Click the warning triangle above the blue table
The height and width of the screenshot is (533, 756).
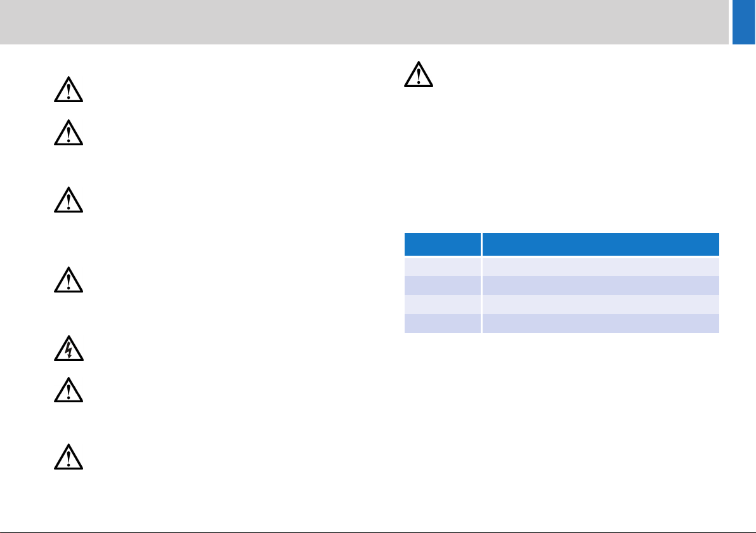tap(419, 74)
